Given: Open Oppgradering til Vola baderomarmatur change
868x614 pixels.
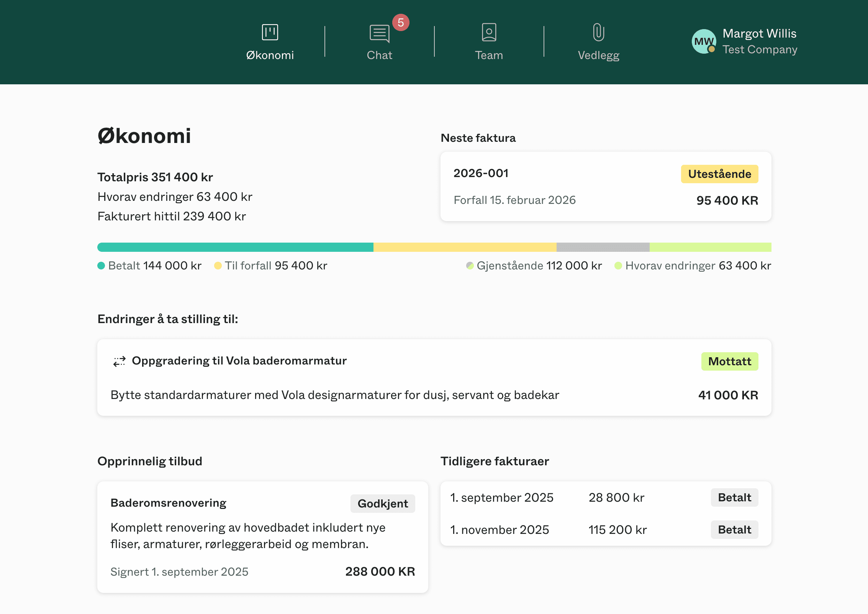Looking at the screenshot, I should [239, 361].
